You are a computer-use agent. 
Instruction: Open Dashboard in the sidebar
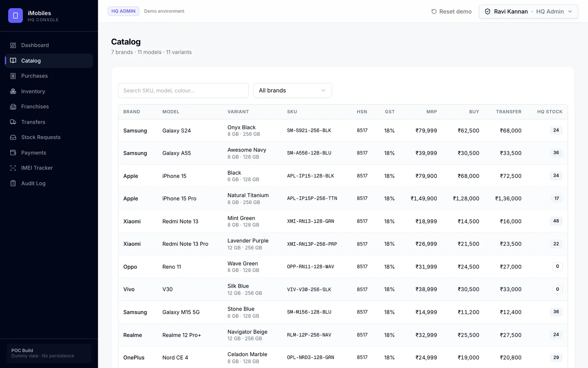[49, 45]
